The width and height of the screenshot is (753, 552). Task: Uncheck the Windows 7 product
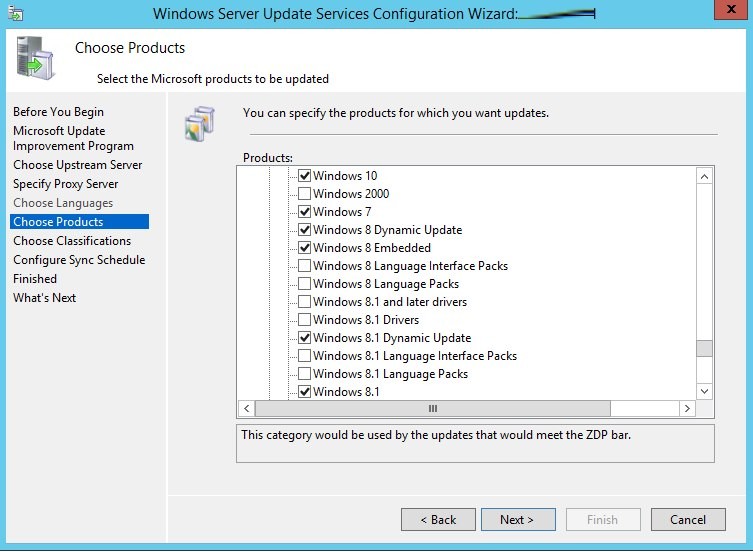305,212
